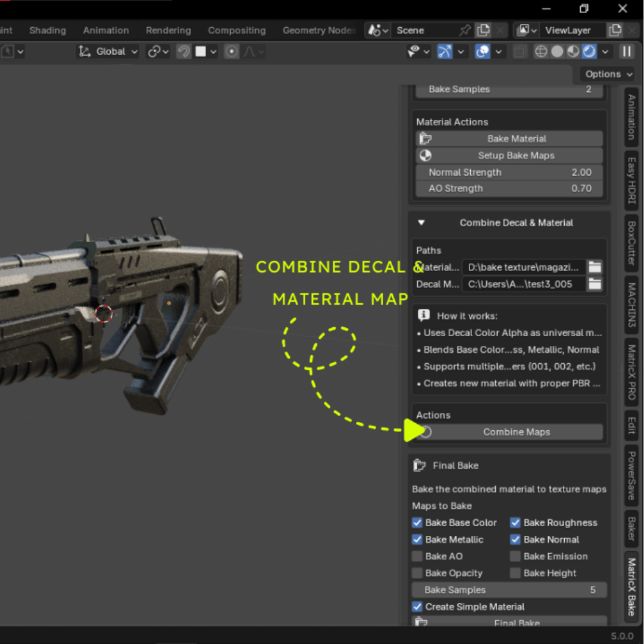
Task: Open the Options dropdown
Action: [x=609, y=74]
